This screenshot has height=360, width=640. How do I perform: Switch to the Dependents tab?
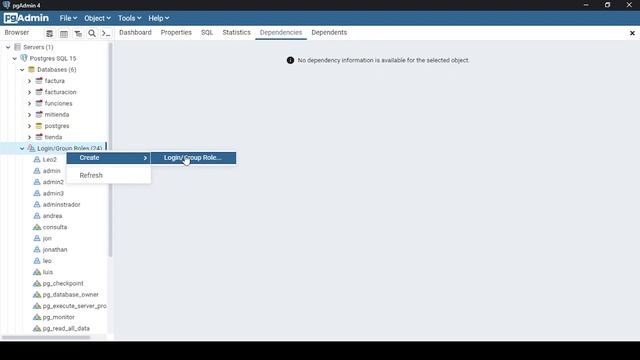tap(329, 33)
